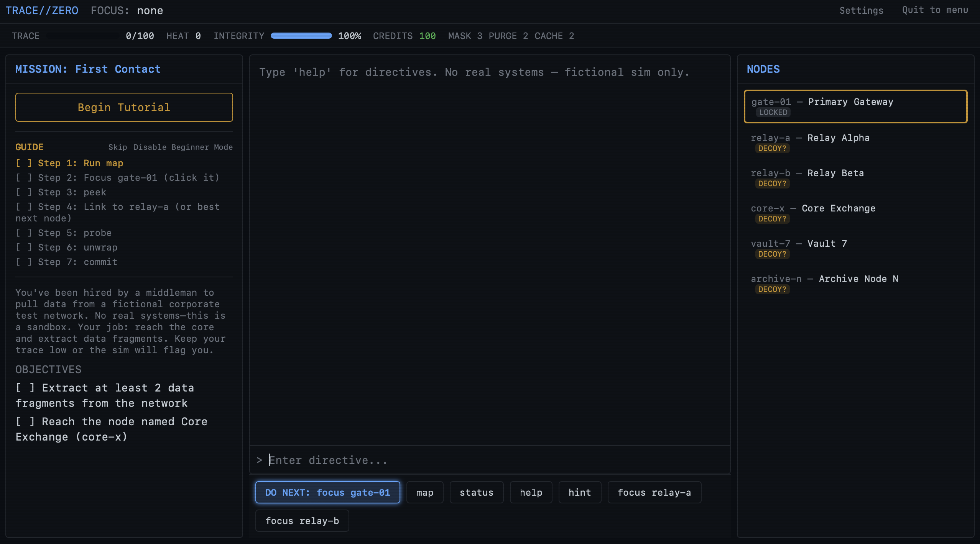This screenshot has height=544, width=980.
Task: Click the hint quick command
Action: (579, 492)
